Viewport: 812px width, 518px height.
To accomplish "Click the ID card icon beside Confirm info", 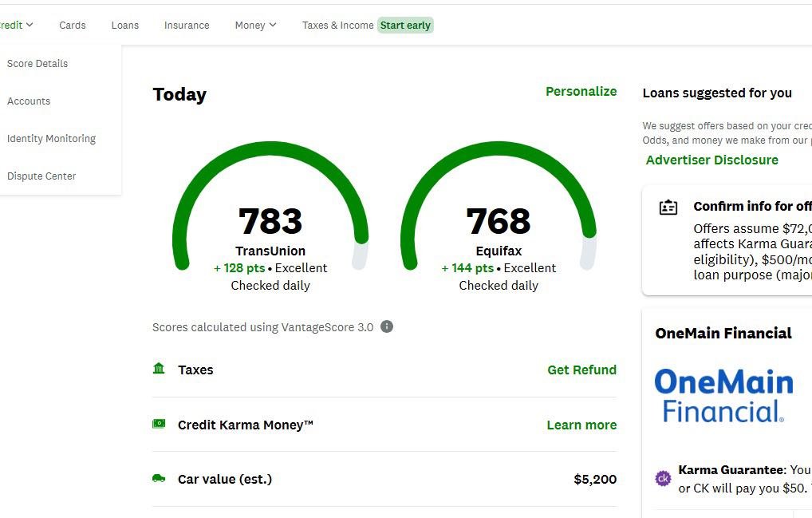I will pyautogui.click(x=668, y=208).
